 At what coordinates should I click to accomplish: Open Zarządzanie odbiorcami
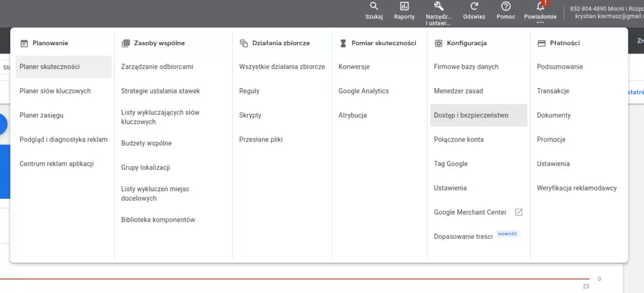click(157, 67)
